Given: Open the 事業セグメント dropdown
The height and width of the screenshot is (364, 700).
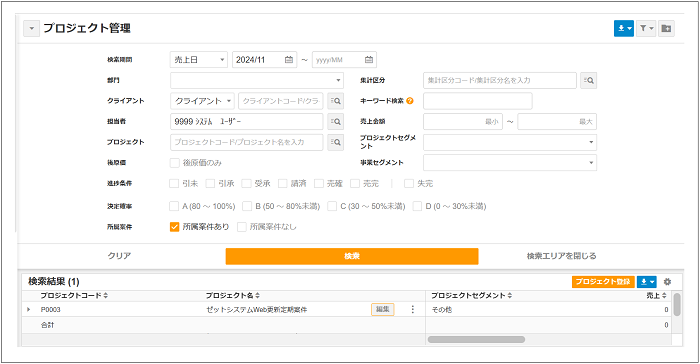Looking at the screenshot, I should [x=510, y=163].
